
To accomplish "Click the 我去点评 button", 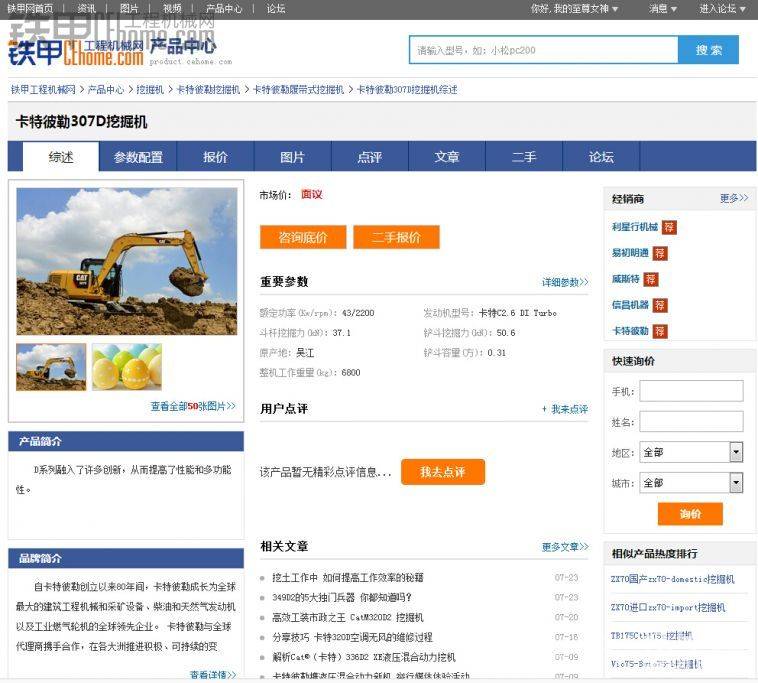I will pyautogui.click(x=443, y=472).
